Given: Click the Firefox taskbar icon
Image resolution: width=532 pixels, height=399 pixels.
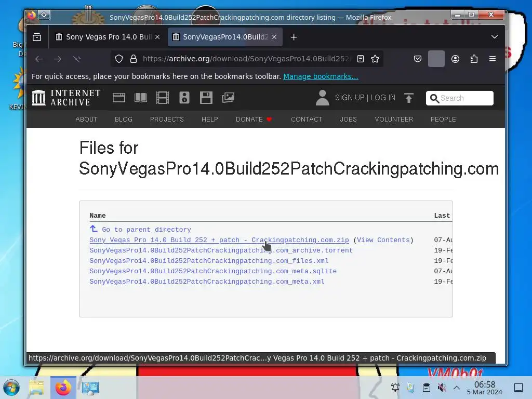Looking at the screenshot, I should (x=63, y=388).
